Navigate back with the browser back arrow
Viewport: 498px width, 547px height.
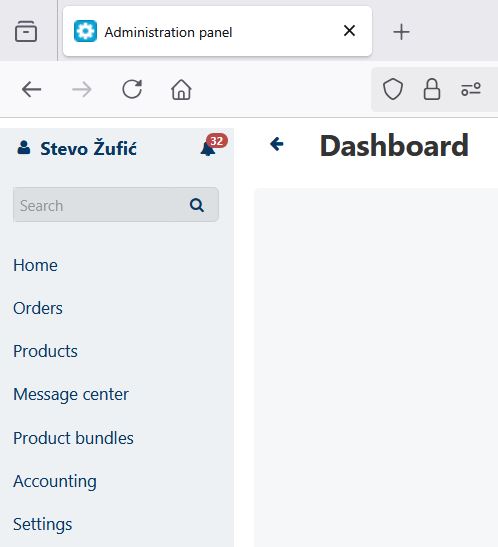[x=31, y=89]
